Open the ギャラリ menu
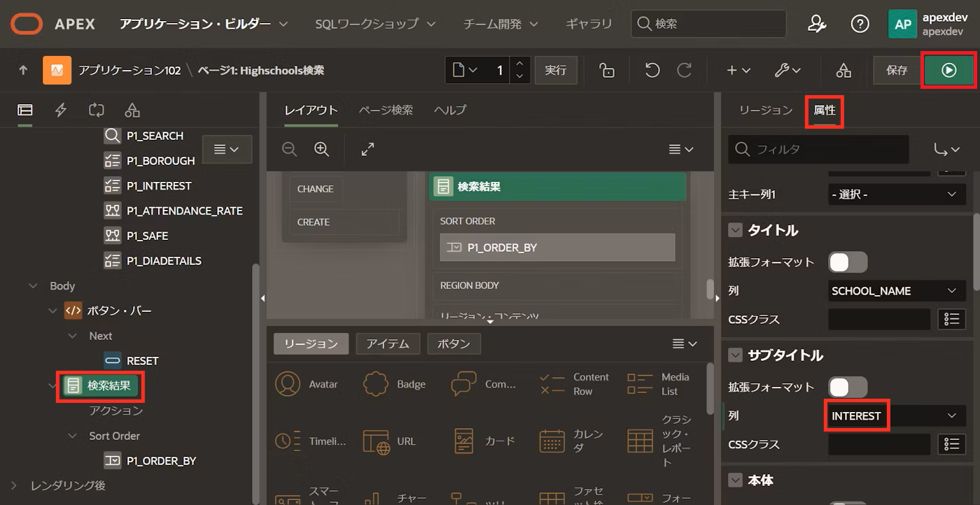The height and width of the screenshot is (505, 980). tap(589, 24)
